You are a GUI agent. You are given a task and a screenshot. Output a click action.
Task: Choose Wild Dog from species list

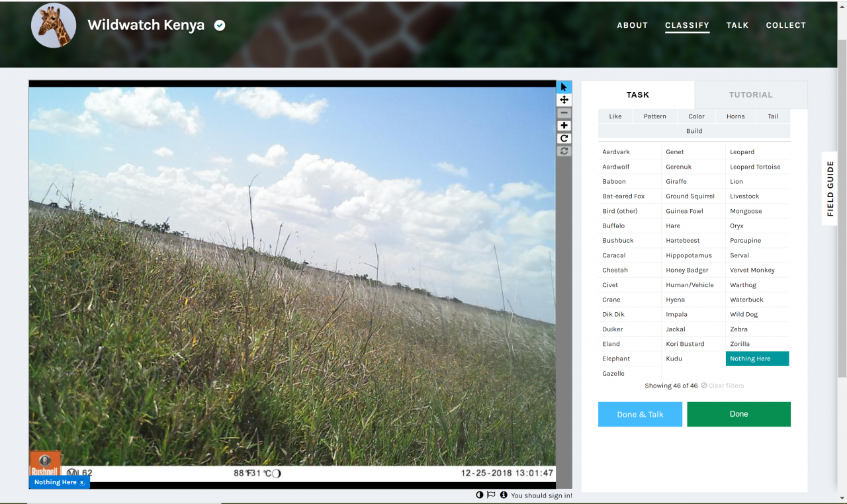pos(758,314)
